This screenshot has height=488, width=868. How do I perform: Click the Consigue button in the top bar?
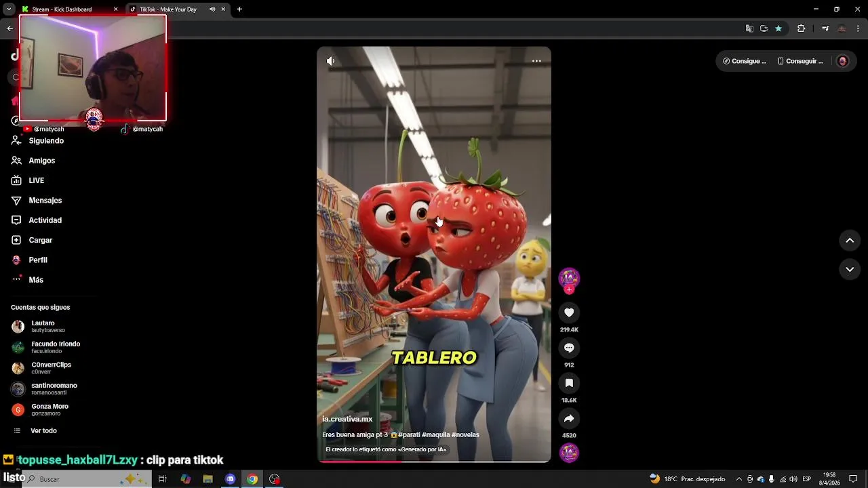745,61
